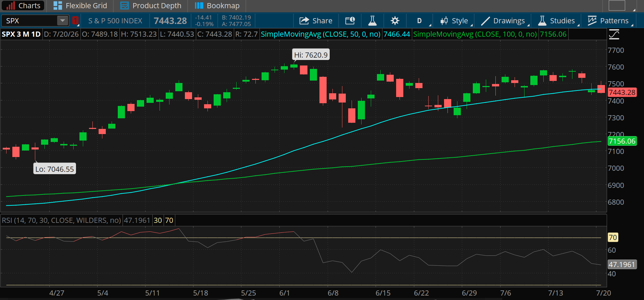Click the large 7443.28 last price in toolbar

click(170, 21)
